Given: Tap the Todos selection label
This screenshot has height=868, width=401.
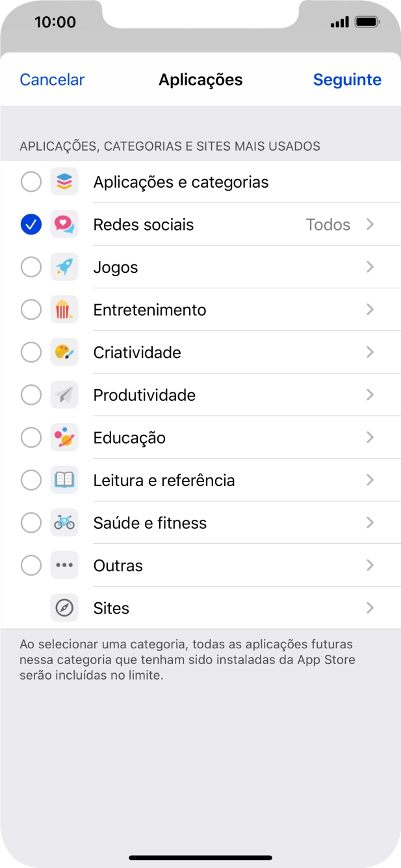Looking at the screenshot, I should (x=328, y=225).
